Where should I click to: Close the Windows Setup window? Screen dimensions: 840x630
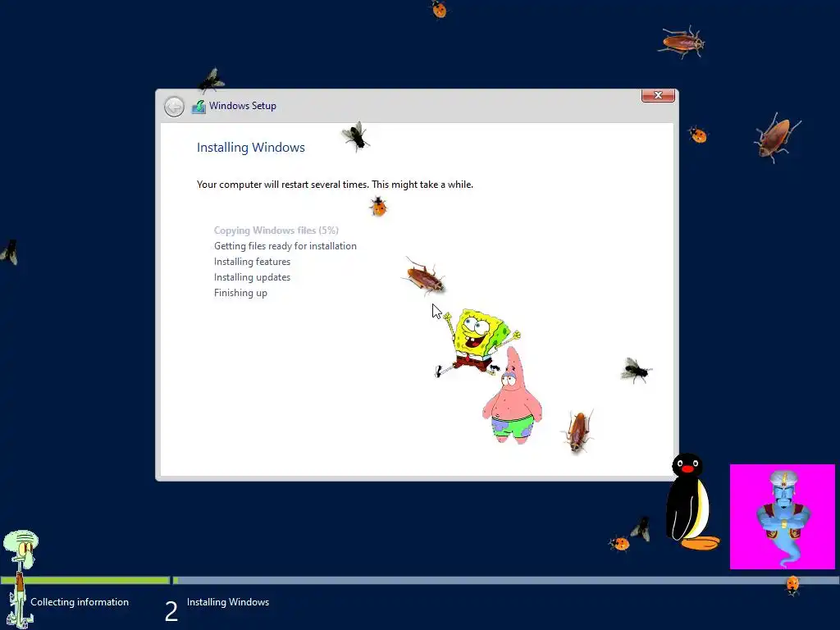[x=658, y=95]
